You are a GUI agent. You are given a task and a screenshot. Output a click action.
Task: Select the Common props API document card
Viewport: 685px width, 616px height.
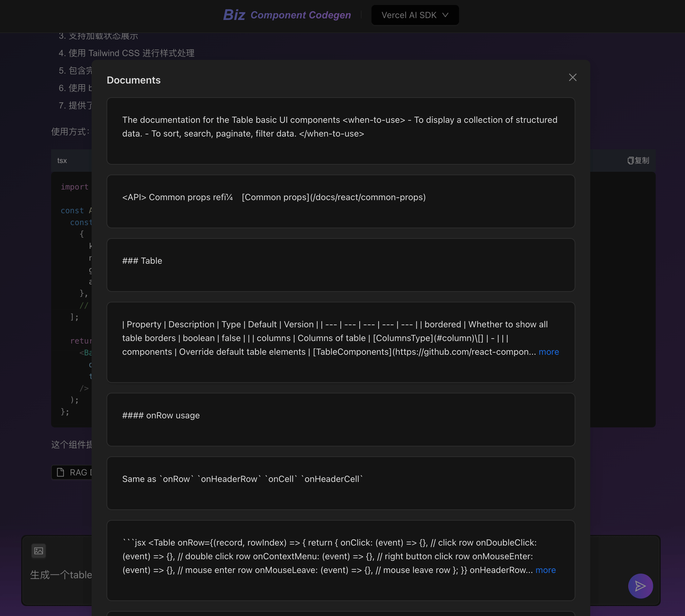click(340, 201)
